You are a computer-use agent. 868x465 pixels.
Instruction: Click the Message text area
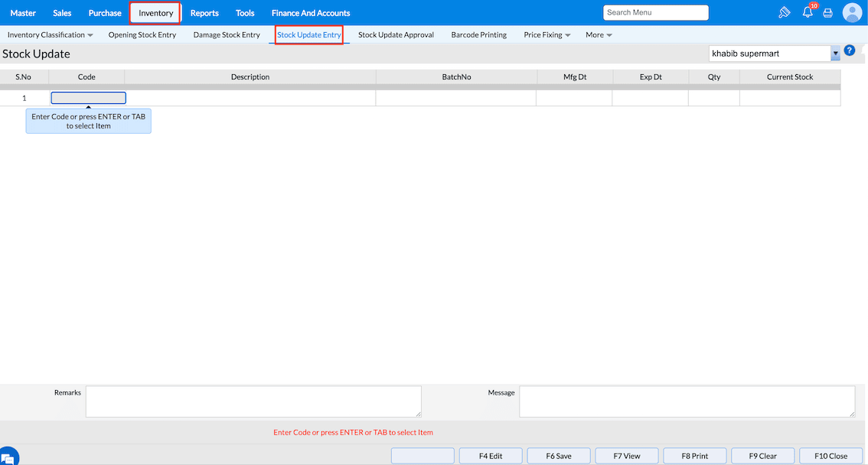pyautogui.click(x=687, y=402)
